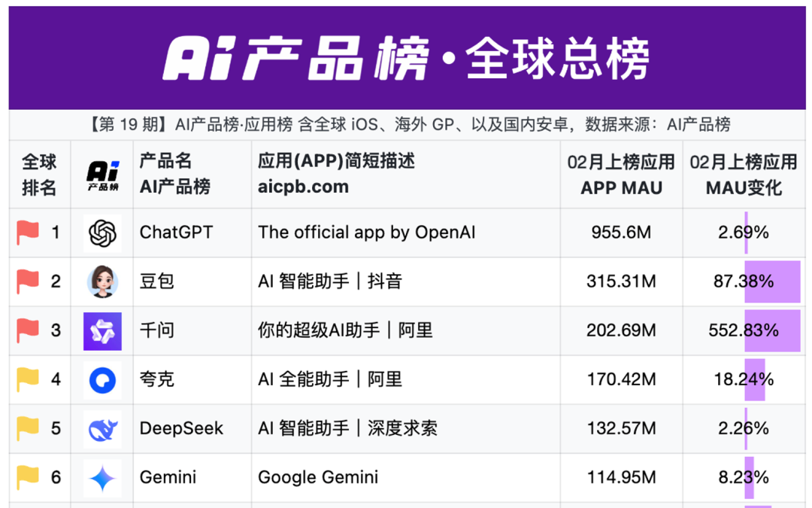The width and height of the screenshot is (812, 508).
Task: Click the 千问 product name
Action: pyautogui.click(x=157, y=330)
